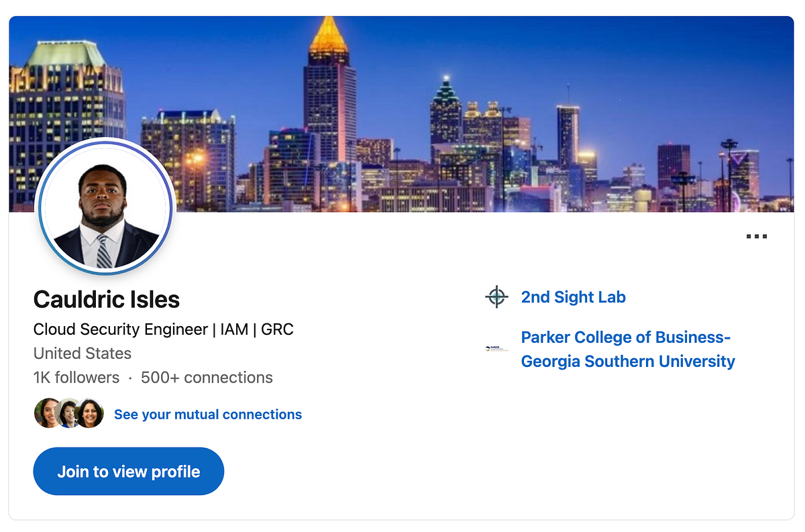The image size is (805, 532).
Task: Click the Cauldric Isles profile name
Action: pos(107,299)
